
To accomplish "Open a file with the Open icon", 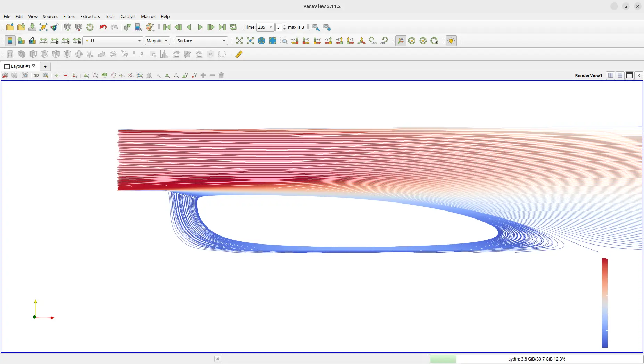I will [x=10, y=27].
